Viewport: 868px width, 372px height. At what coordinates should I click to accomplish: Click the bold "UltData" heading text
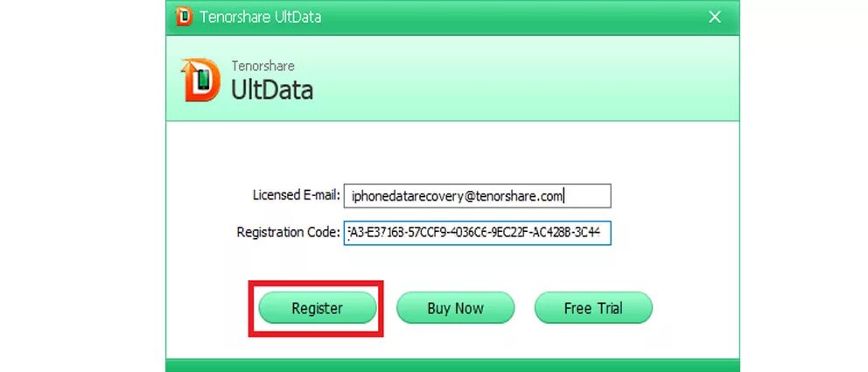pos(272,89)
